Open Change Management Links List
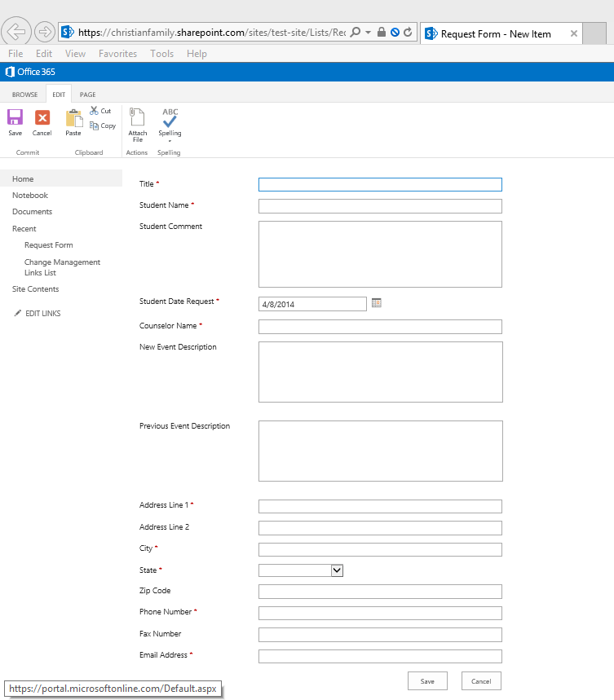 point(62,267)
